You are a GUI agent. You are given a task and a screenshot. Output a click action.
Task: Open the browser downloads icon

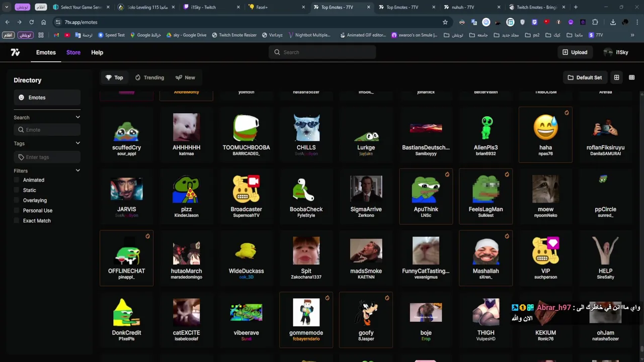tap(613, 22)
